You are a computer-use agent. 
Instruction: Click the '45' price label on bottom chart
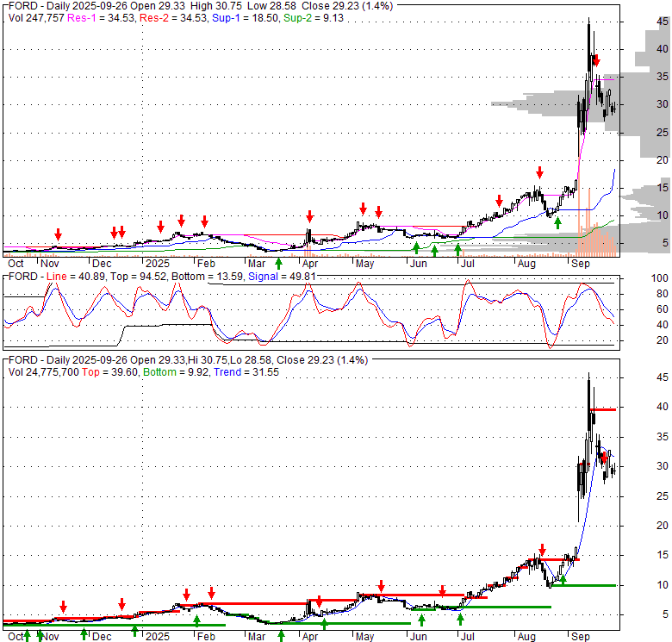pyautogui.click(x=663, y=377)
